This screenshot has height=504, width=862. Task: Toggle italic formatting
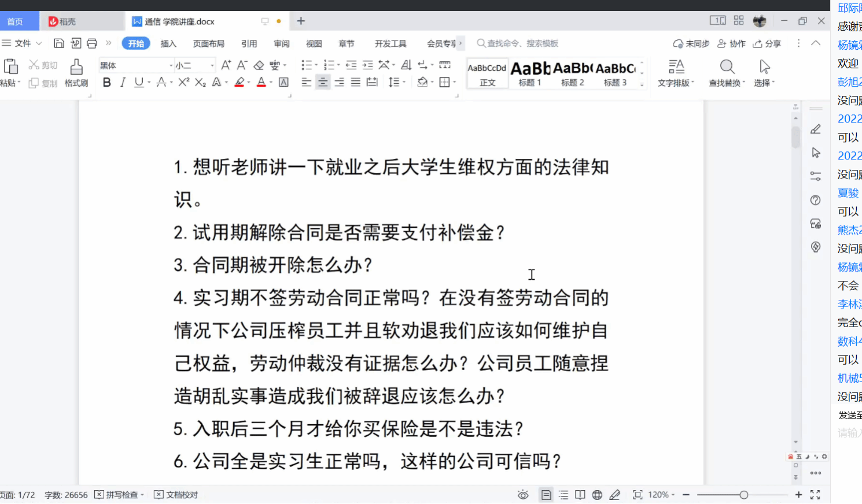(123, 83)
